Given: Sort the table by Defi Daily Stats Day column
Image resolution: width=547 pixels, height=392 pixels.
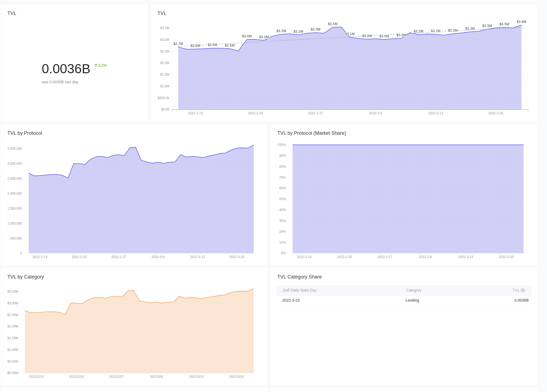Looking at the screenshot, I should click(300, 290).
